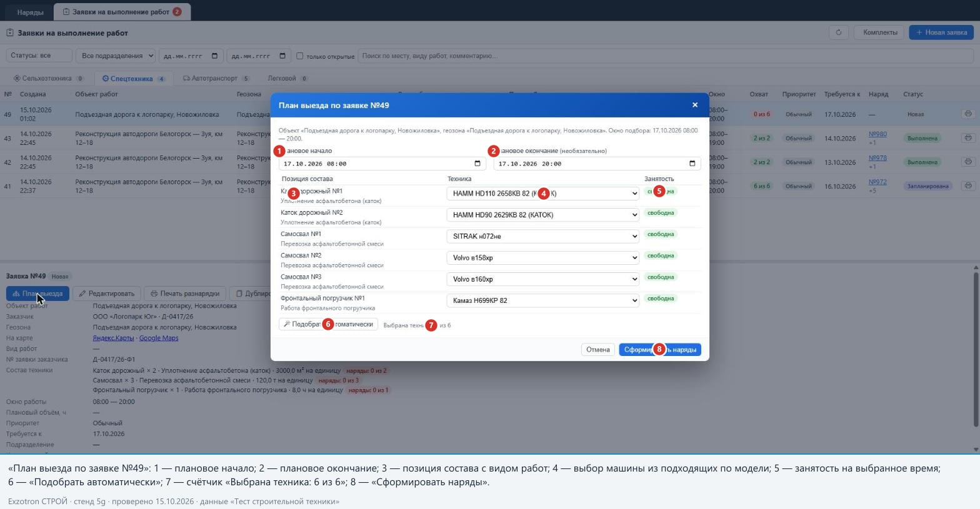Open second date filter calendar icon

[282, 56]
